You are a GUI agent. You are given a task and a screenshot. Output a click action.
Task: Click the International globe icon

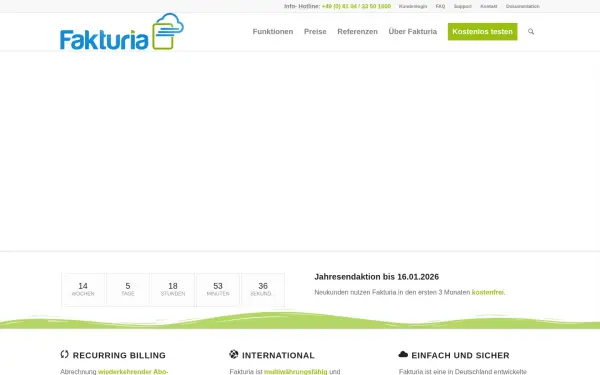tap(234, 354)
